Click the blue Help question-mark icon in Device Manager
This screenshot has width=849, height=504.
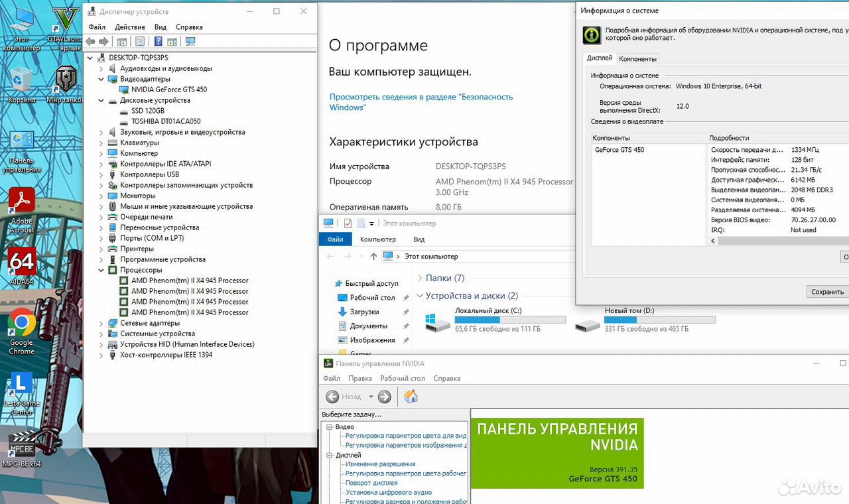pyautogui.click(x=159, y=41)
